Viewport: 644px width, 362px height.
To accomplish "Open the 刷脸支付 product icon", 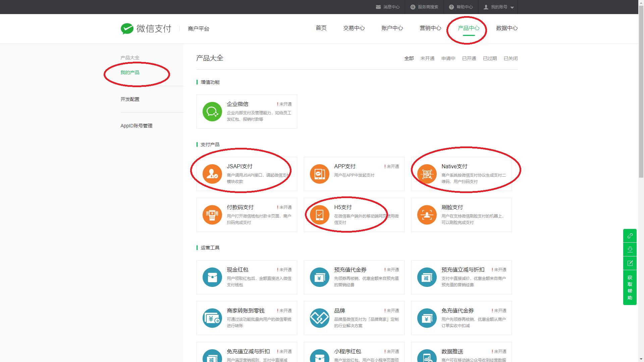I will (x=427, y=215).
